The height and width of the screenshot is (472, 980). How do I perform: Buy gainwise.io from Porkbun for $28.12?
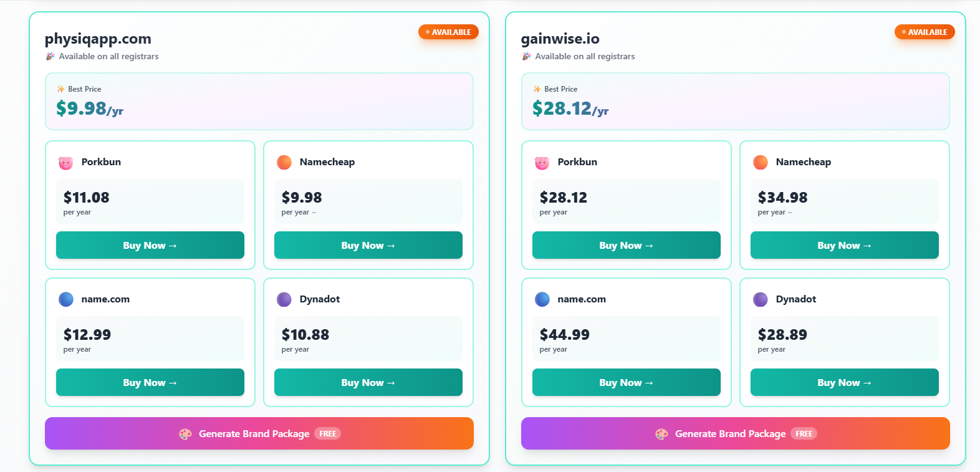pyautogui.click(x=627, y=245)
